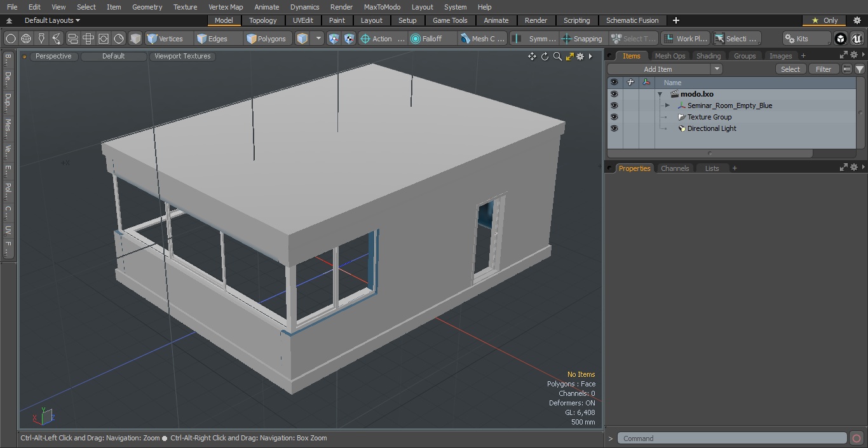Click the viewport zoom magnifier icon
The height and width of the screenshot is (448, 868).
coord(557,57)
